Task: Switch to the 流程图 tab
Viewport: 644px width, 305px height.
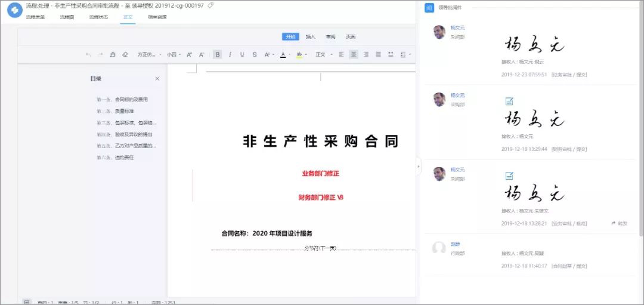Action: point(67,17)
